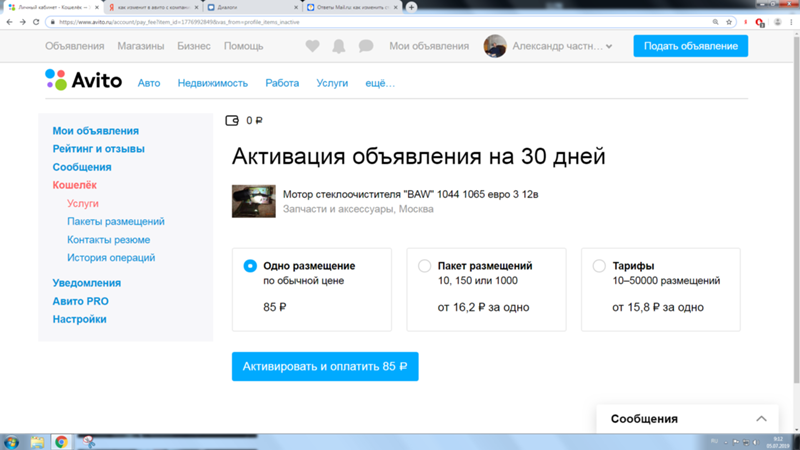Screen dimensions: 800x450
Task: Switch to the Ответы Mail.ru tab
Action: (x=353, y=8)
